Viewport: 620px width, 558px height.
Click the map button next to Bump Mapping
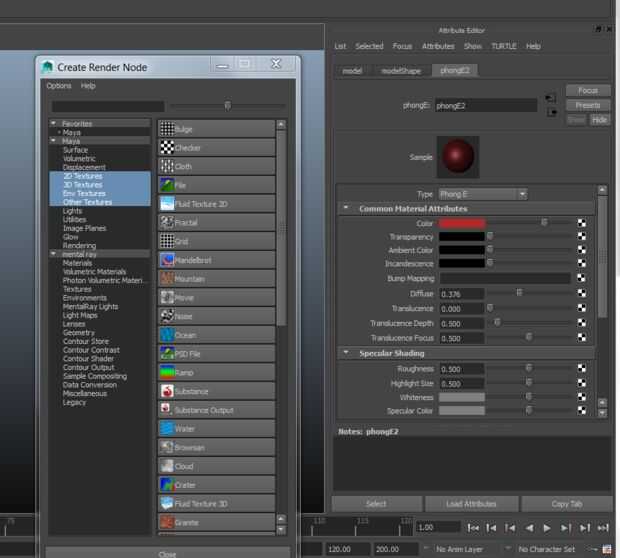tap(582, 278)
